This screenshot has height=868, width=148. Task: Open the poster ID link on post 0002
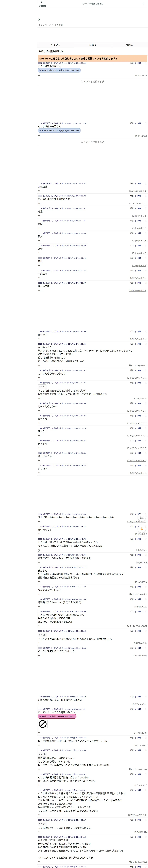click(x=138, y=191)
